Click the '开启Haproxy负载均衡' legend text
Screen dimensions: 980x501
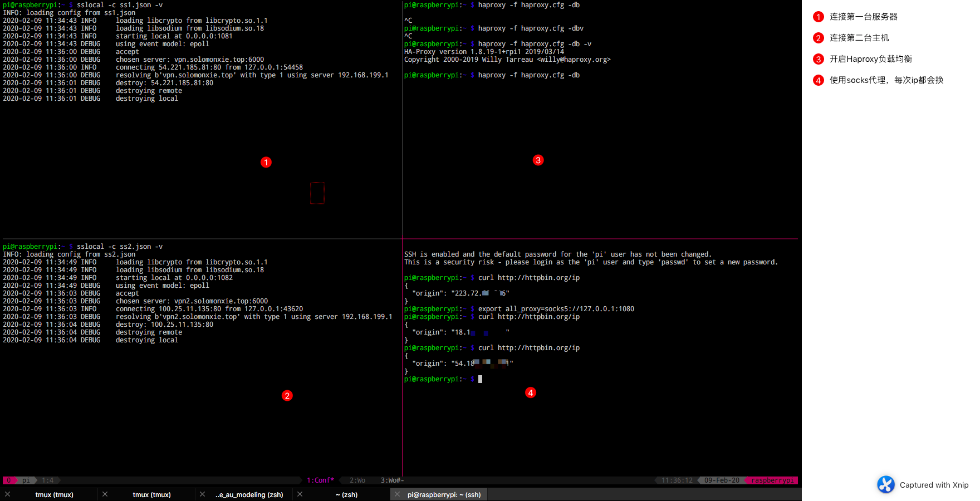(871, 59)
